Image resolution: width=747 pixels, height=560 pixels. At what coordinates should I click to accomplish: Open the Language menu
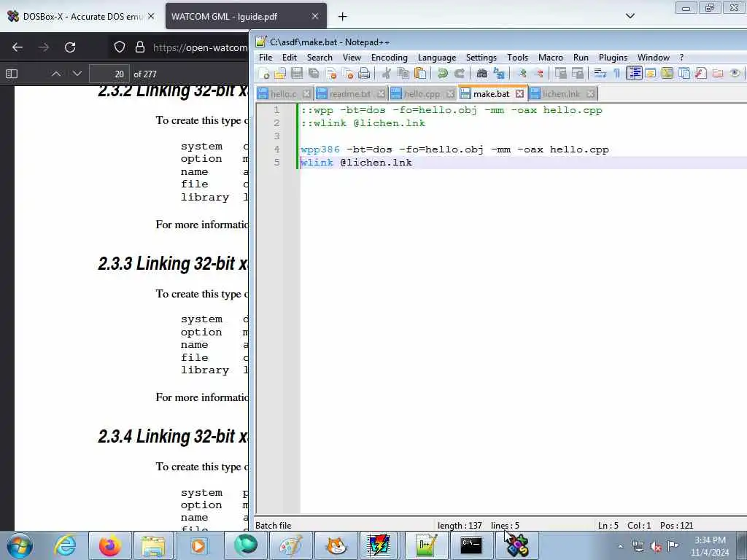[x=437, y=58]
